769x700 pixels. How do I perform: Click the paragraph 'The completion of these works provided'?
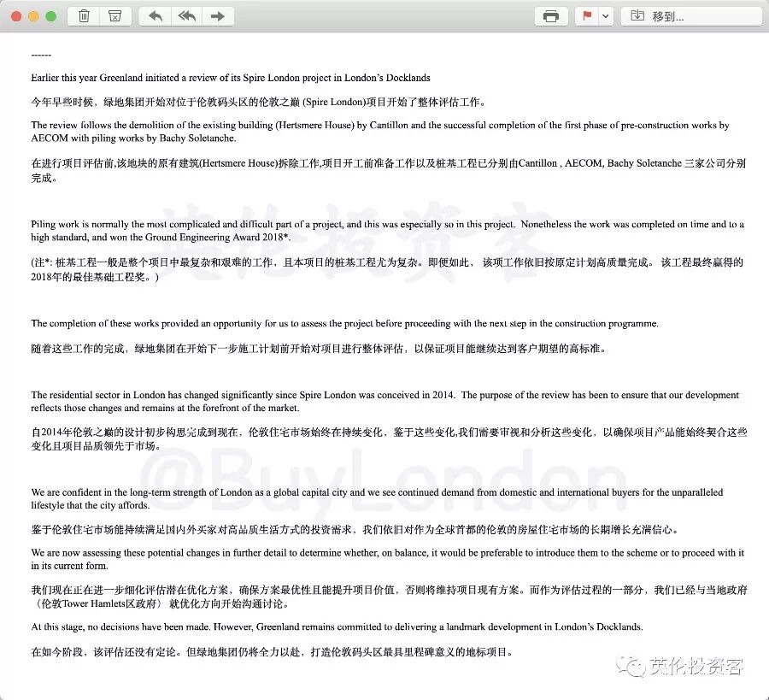345,323
